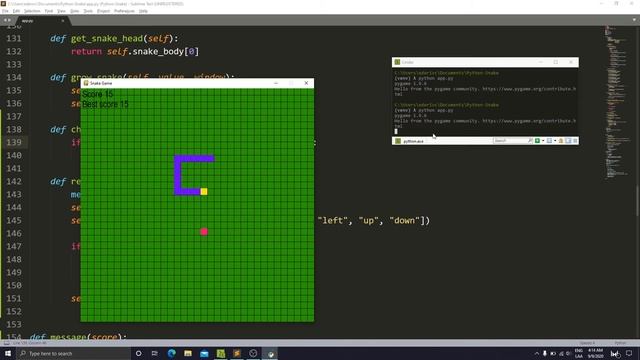Open the Find menu in Sublime Text
The image size is (640, 360).
point(49,11)
